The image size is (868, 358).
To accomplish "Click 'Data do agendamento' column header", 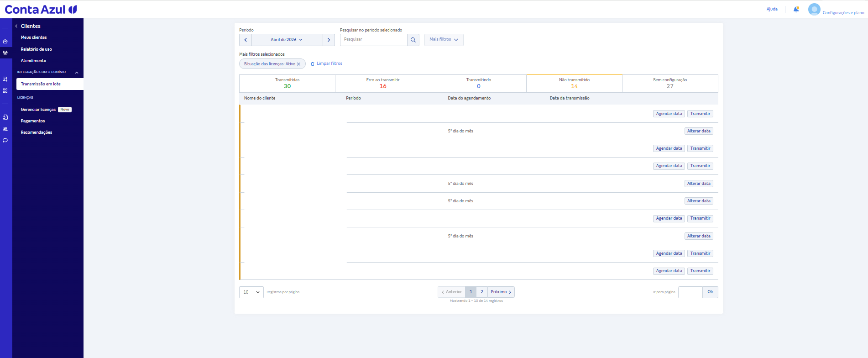I will 469,98.
